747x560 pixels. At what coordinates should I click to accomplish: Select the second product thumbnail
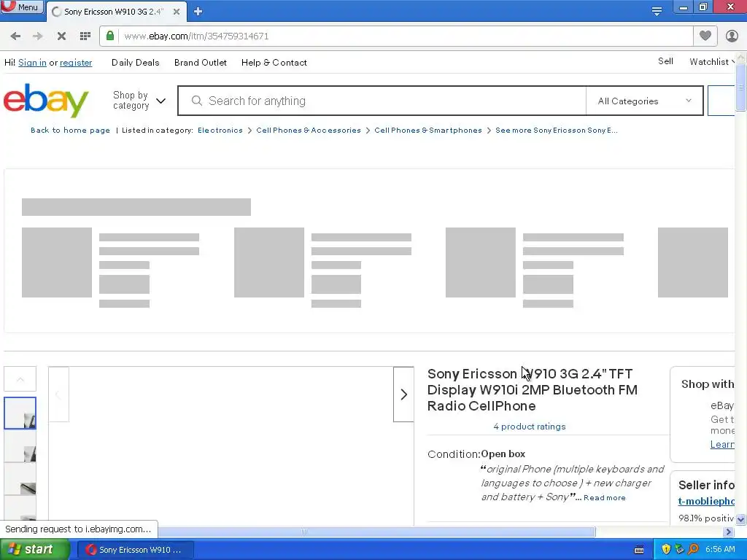(x=20, y=446)
